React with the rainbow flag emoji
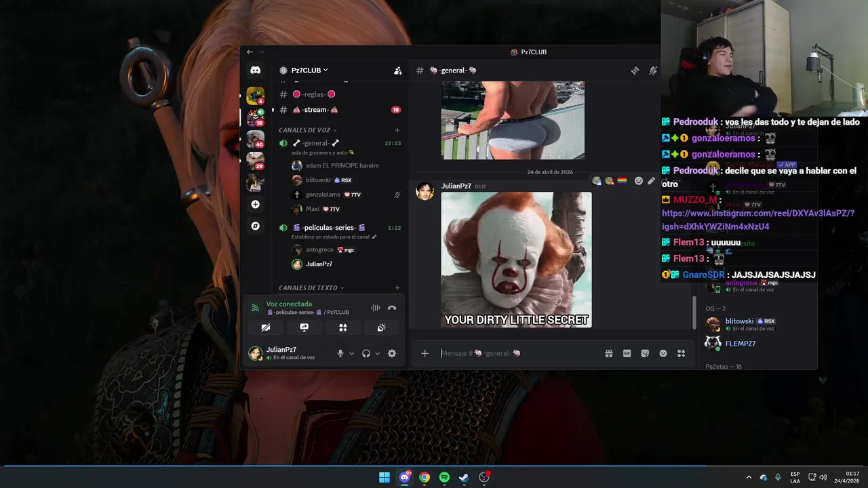 [x=622, y=181]
